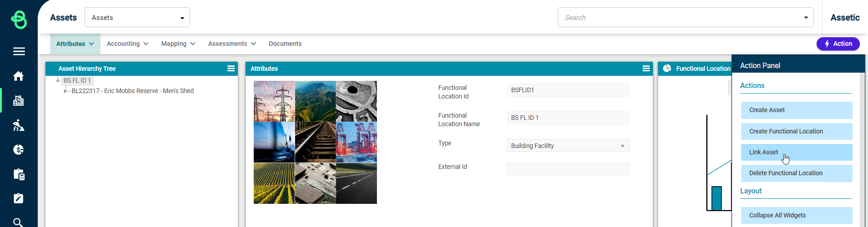Expand the Search box dropdown arrow

(x=806, y=18)
